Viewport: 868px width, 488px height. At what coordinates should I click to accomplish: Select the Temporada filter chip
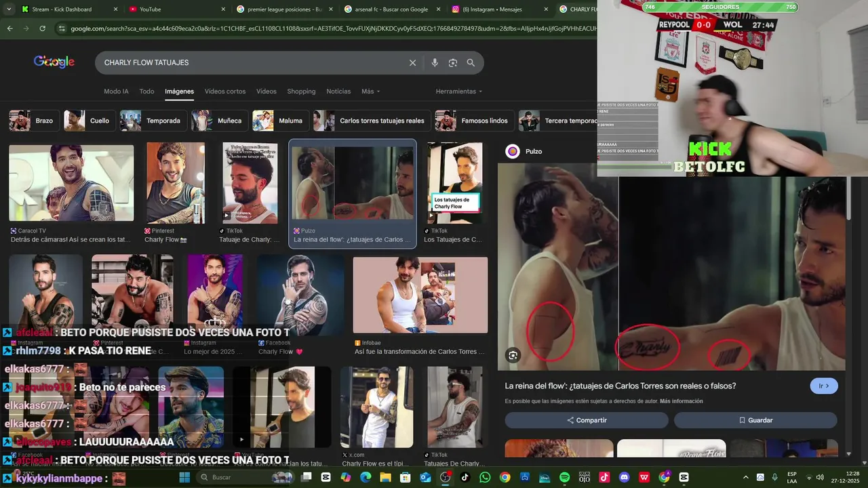click(153, 121)
